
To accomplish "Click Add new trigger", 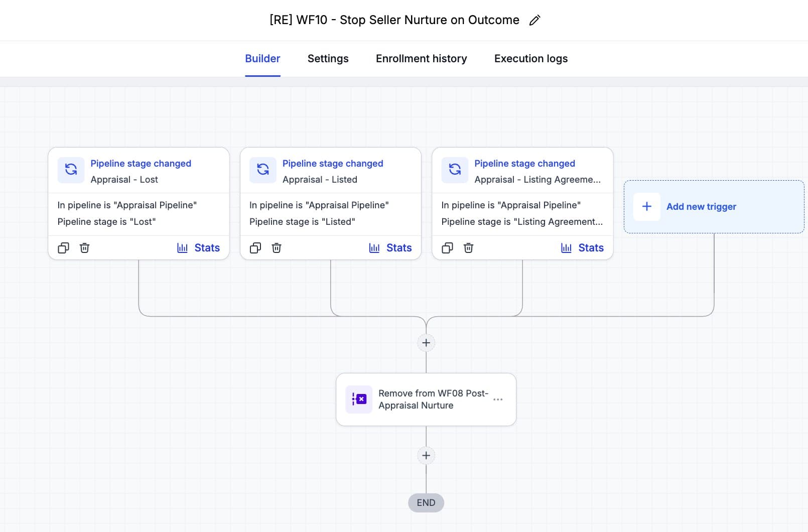I will point(714,207).
